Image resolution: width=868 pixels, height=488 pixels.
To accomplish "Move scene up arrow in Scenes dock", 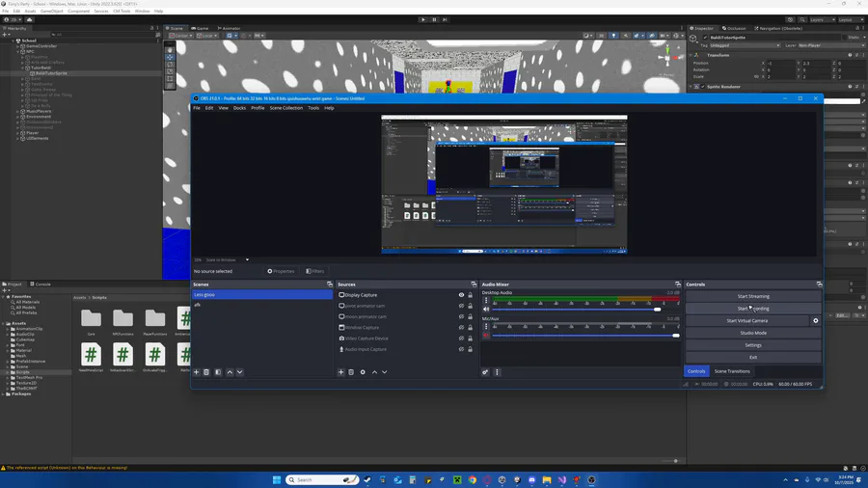I will pos(230,372).
